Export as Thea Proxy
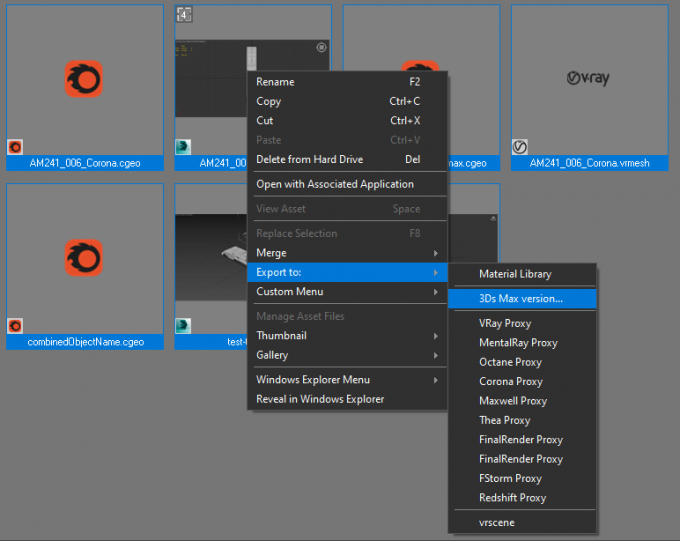Image resolution: width=680 pixels, height=541 pixels. point(522,420)
